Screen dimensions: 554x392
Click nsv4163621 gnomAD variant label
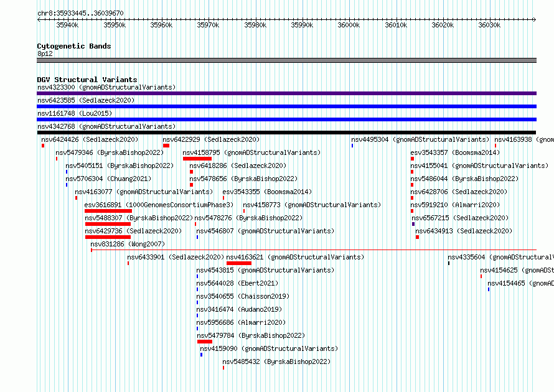[x=295, y=257]
